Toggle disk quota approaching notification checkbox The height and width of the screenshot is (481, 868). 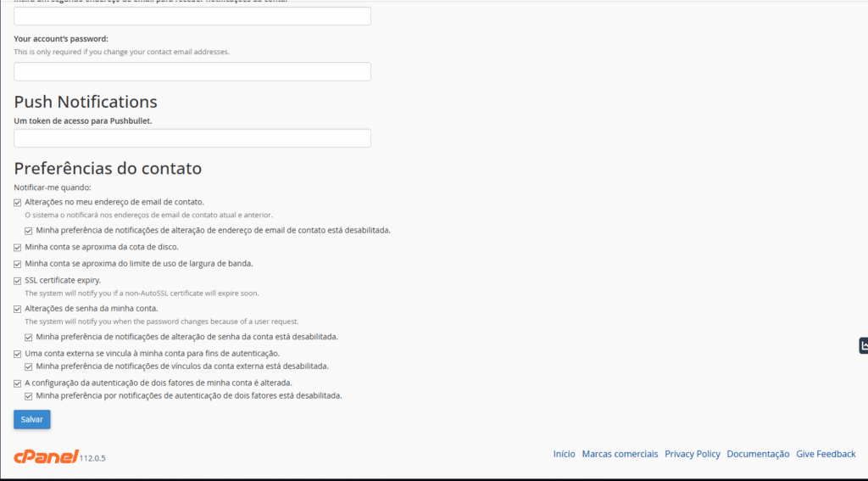click(x=18, y=247)
